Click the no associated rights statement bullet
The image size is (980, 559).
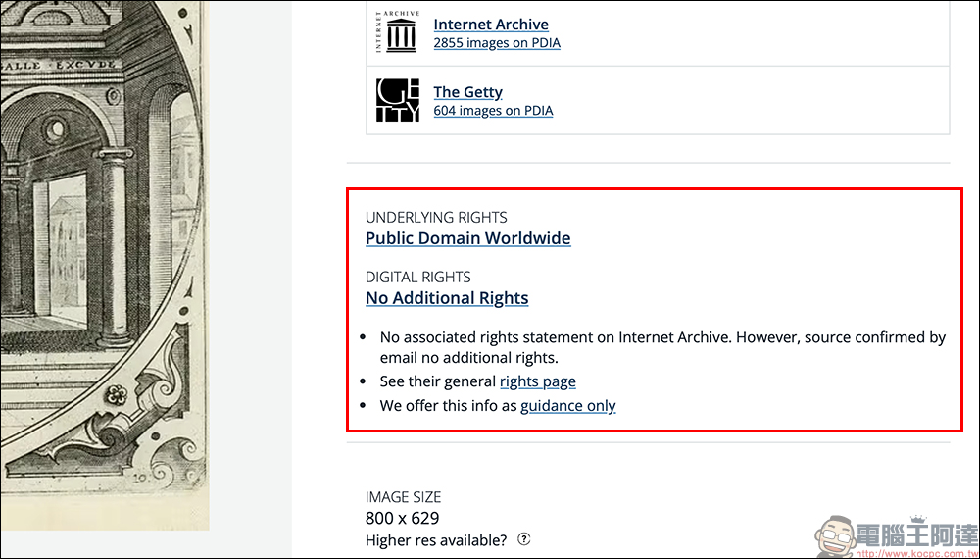(x=662, y=347)
